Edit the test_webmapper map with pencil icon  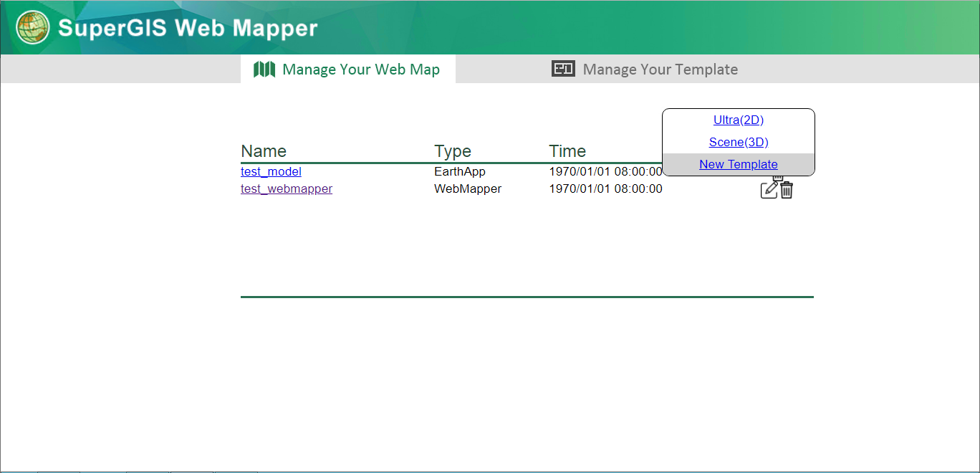coord(769,190)
